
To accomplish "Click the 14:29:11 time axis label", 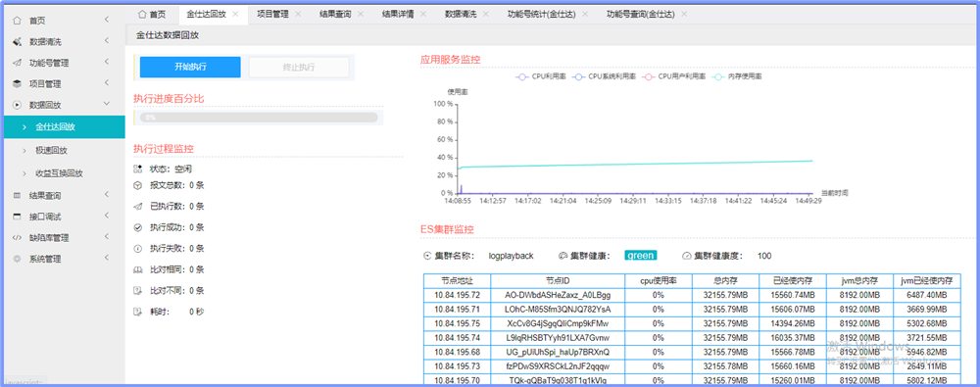I will pyautogui.click(x=633, y=201).
